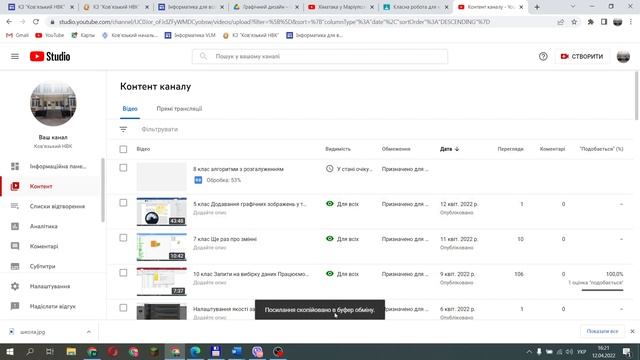Expand the школа.jpg download options chevron
Screen dimensions: 640x360
point(89,332)
